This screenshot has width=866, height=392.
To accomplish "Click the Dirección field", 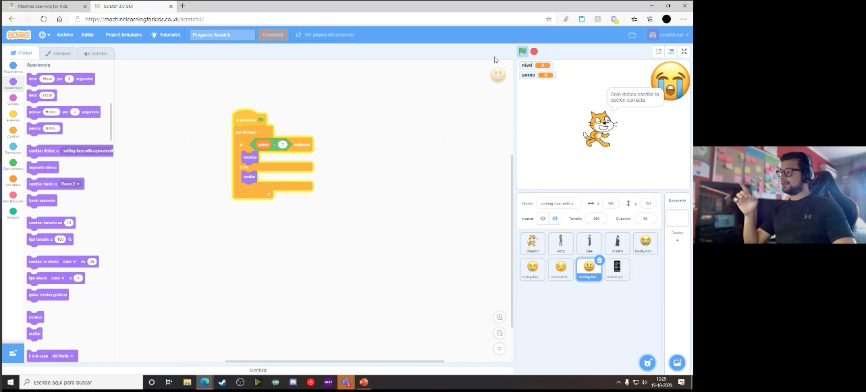I will click(x=645, y=219).
